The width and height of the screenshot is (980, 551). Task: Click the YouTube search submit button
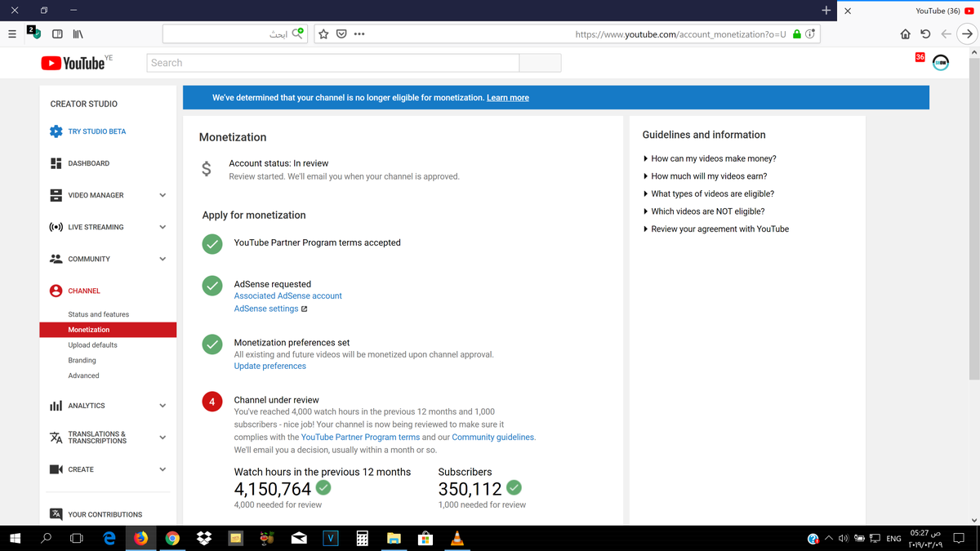540,63
